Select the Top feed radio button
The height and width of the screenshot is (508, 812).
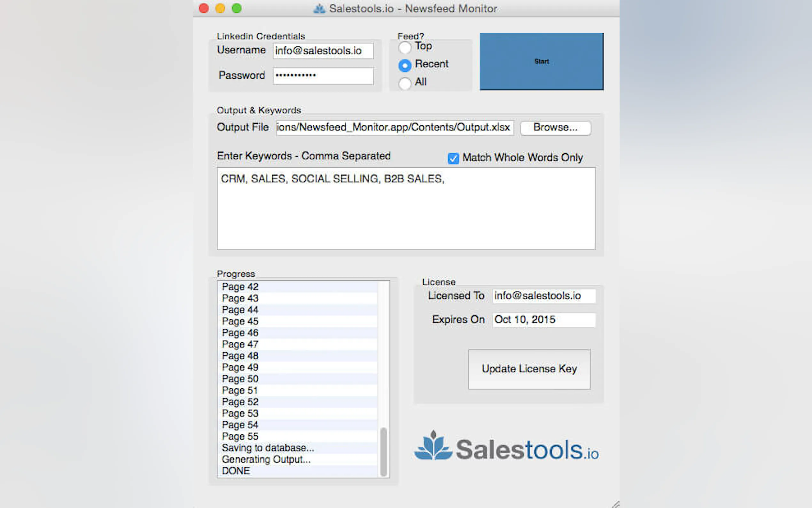pos(405,47)
